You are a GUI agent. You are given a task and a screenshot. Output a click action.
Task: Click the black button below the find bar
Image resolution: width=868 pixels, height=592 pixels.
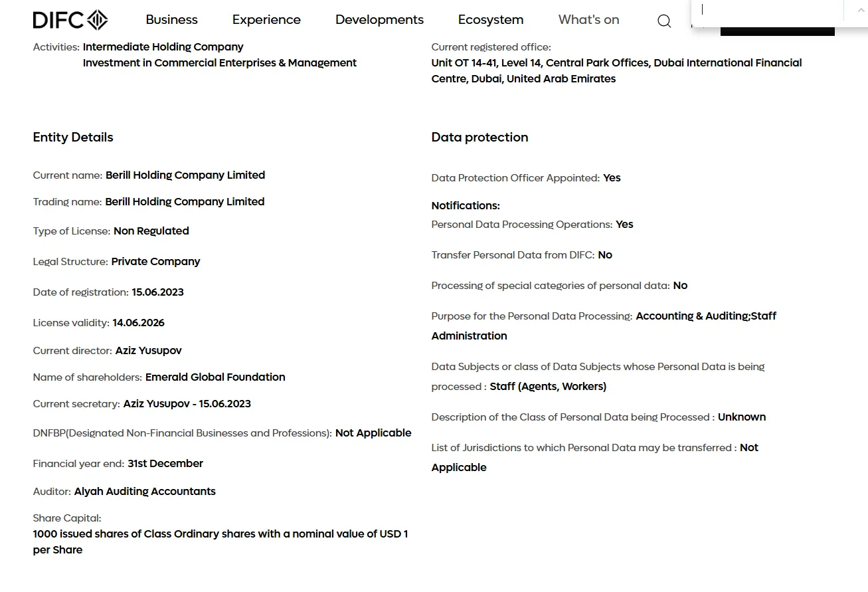pyautogui.click(x=777, y=31)
